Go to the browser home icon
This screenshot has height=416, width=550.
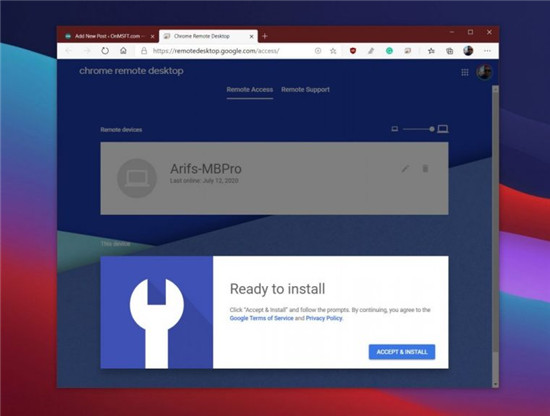(123, 51)
